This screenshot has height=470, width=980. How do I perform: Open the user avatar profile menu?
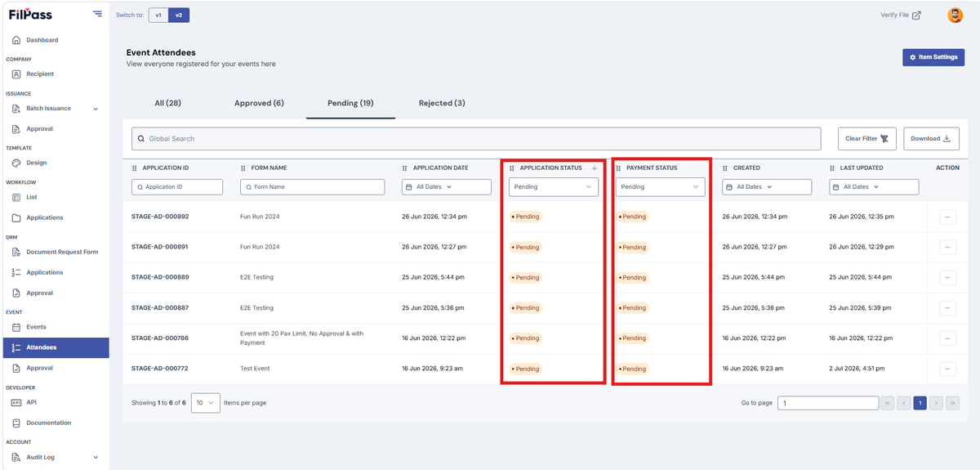coord(955,15)
